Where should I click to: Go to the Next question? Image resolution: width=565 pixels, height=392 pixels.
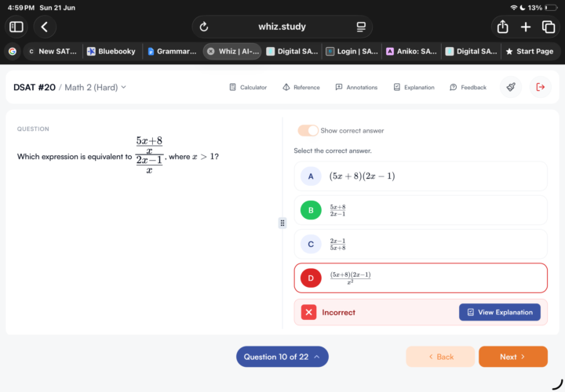[512, 357]
